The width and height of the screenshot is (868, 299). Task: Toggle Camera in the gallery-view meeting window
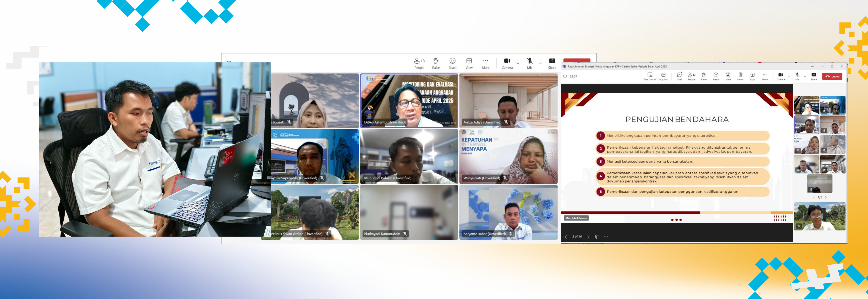507,63
